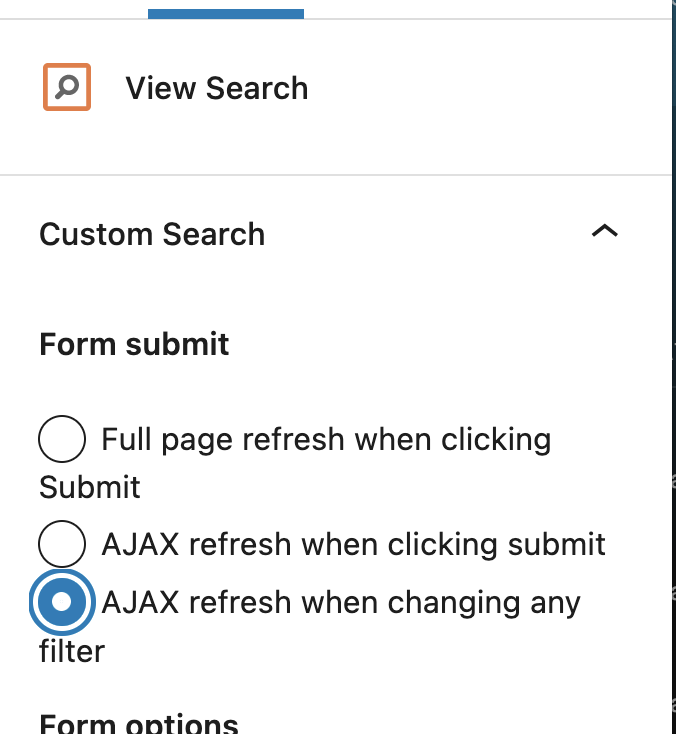This screenshot has height=734, width=676.
Task: Select the checked AJAX refresh on filter change radio
Action: 62,602
